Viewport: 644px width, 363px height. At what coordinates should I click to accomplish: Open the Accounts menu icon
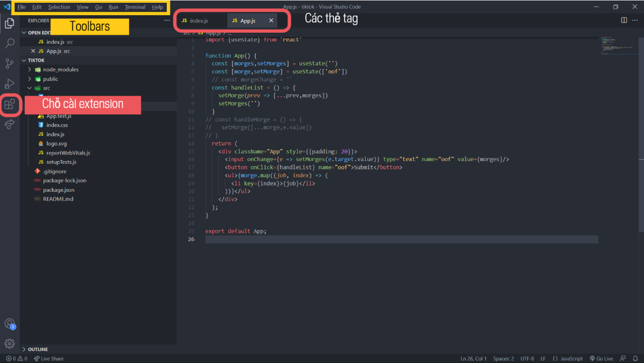click(9, 324)
